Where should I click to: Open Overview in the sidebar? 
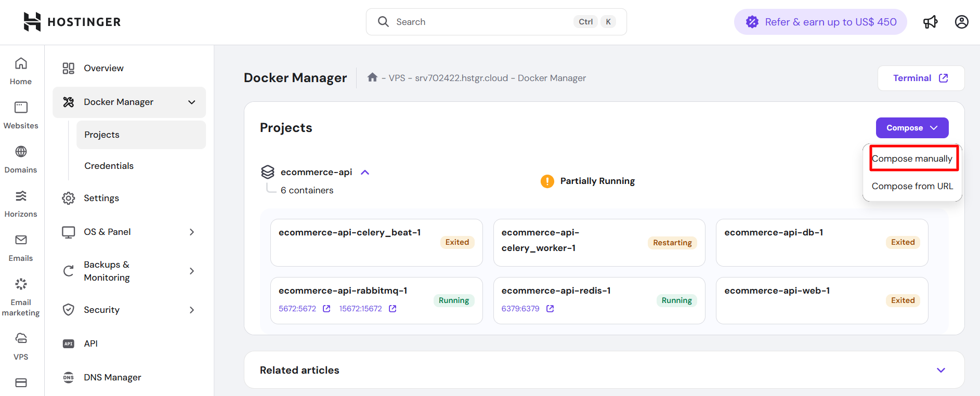pos(129,68)
